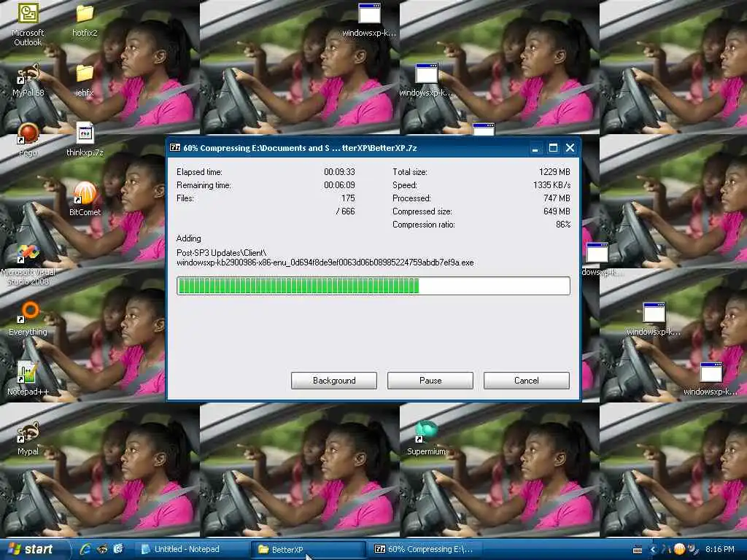Click the 'Adding' status label

point(189,238)
